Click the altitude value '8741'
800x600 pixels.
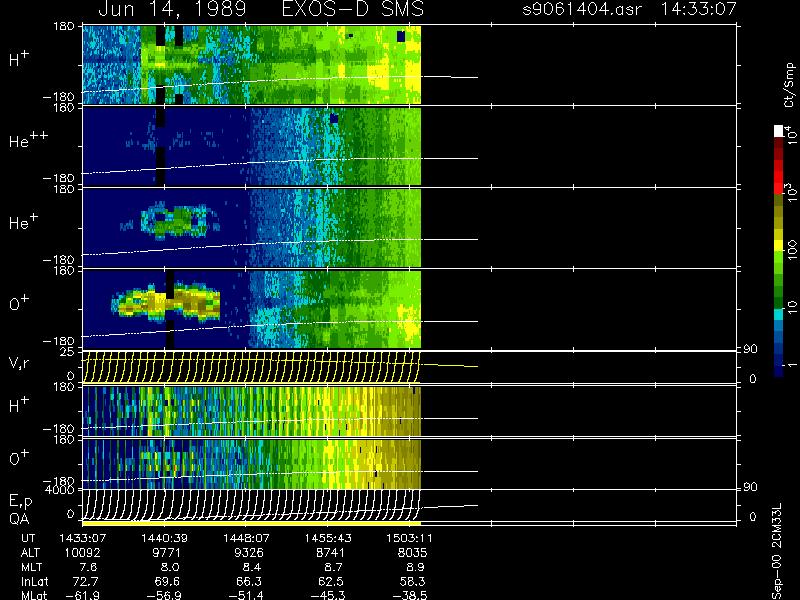pyautogui.click(x=328, y=553)
